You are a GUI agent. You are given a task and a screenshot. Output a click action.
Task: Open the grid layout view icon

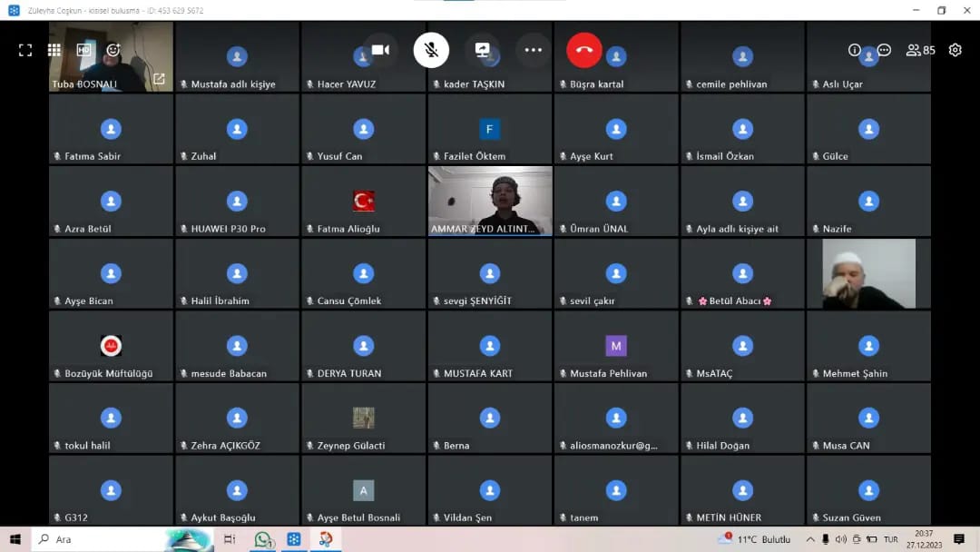[54, 51]
